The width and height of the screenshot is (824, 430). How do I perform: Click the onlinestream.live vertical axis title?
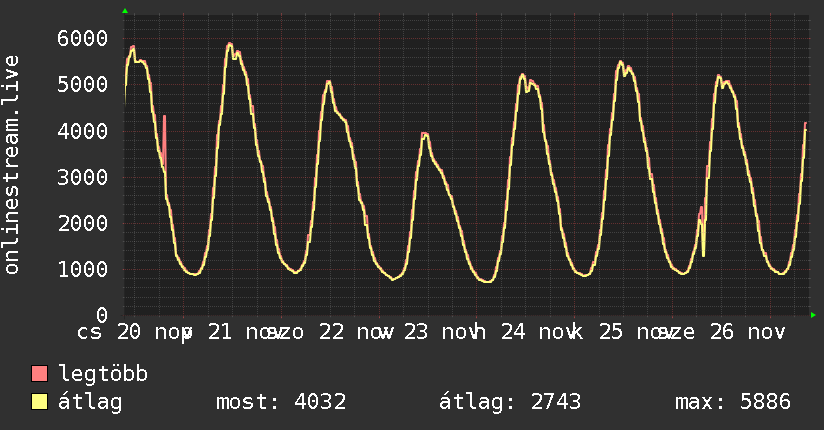pyautogui.click(x=11, y=165)
